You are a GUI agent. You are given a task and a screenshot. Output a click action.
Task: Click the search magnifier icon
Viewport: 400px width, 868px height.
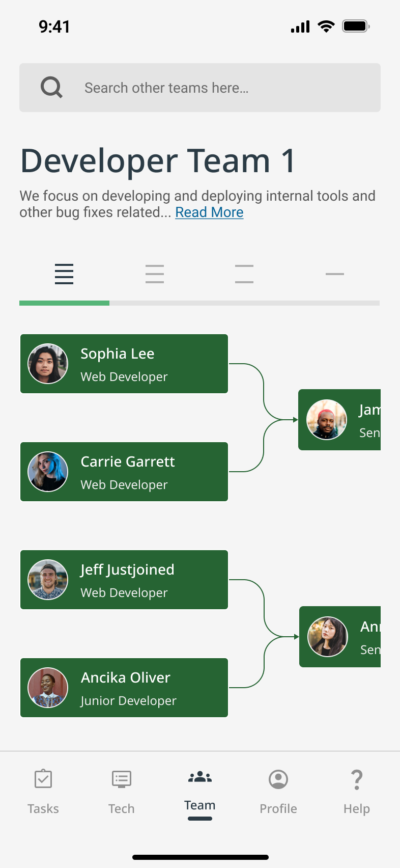[51, 87]
